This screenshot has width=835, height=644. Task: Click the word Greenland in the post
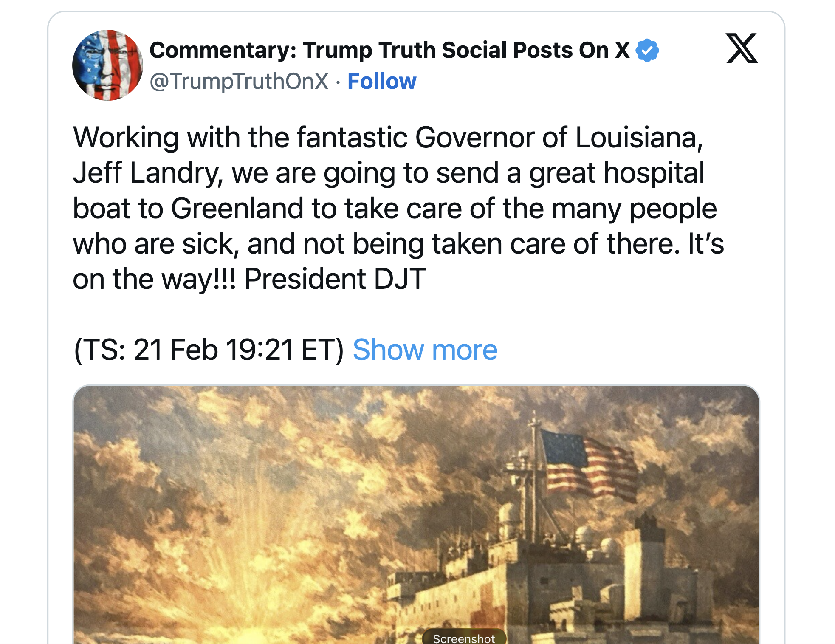237,208
